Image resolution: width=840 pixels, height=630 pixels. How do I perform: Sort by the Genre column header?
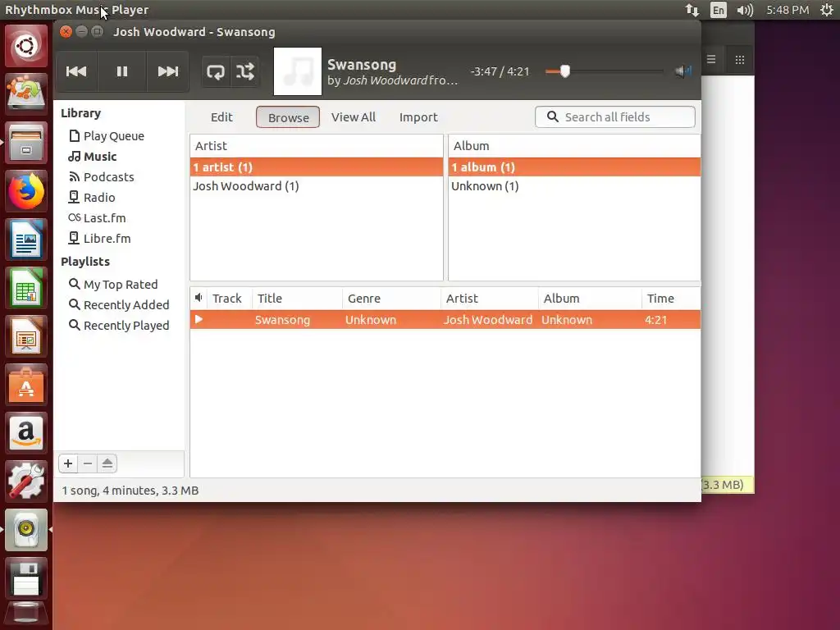click(x=391, y=299)
